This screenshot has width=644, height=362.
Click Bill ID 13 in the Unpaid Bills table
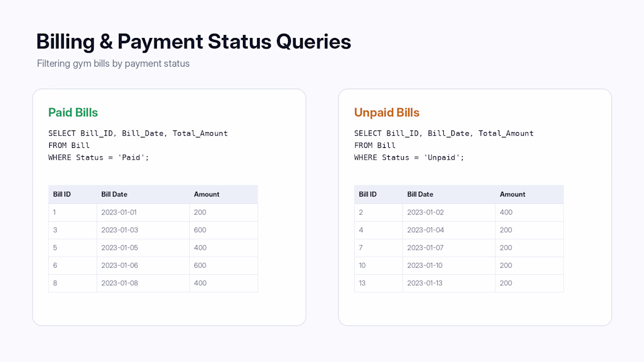click(x=362, y=283)
